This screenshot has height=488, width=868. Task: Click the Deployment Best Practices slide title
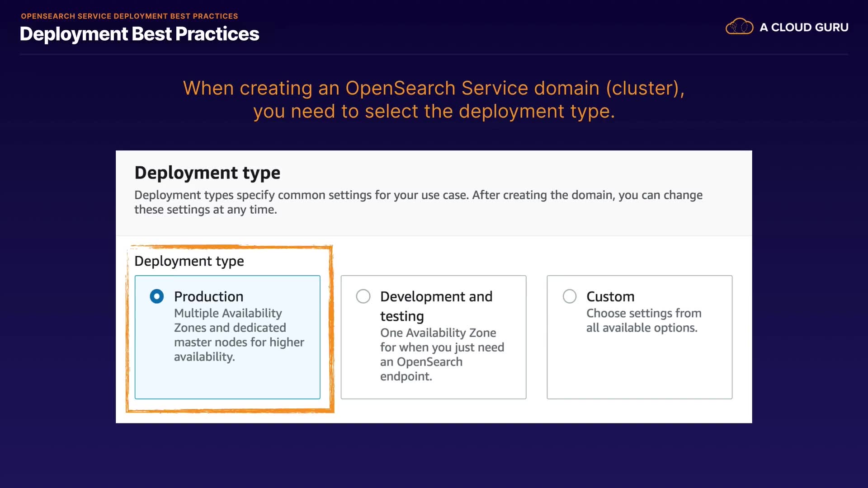tap(139, 34)
